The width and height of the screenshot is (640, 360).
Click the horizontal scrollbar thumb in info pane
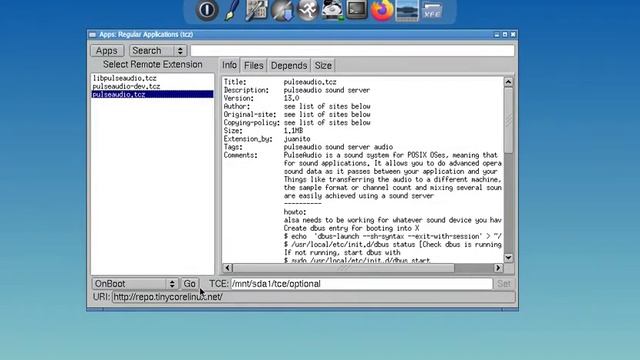click(x=343, y=268)
